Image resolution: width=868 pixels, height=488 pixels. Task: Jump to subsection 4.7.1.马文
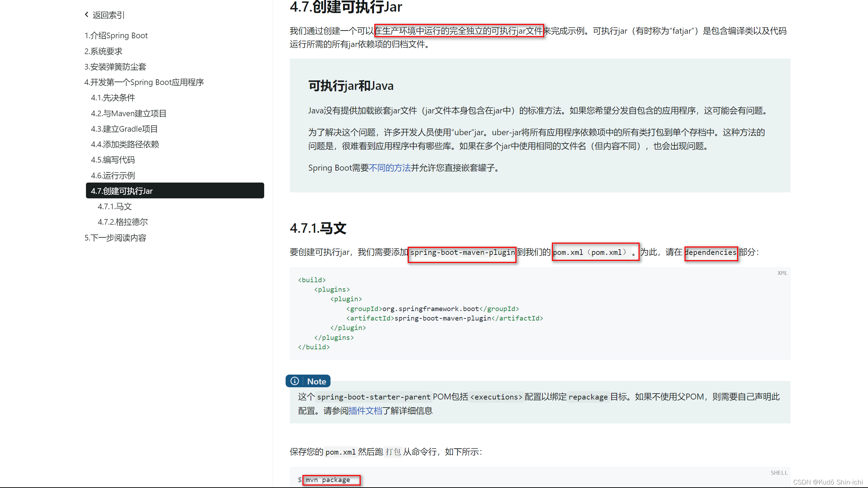pos(115,206)
